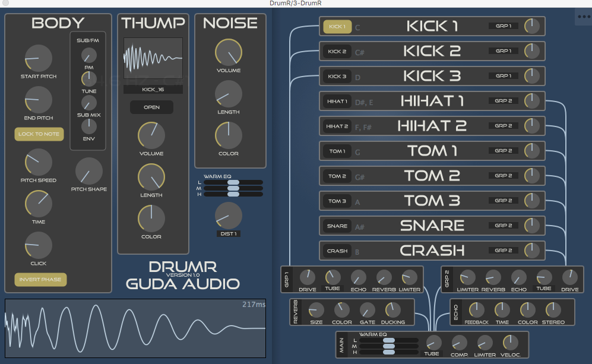
Task: Select the KICK 1 pad button
Action: (x=337, y=27)
